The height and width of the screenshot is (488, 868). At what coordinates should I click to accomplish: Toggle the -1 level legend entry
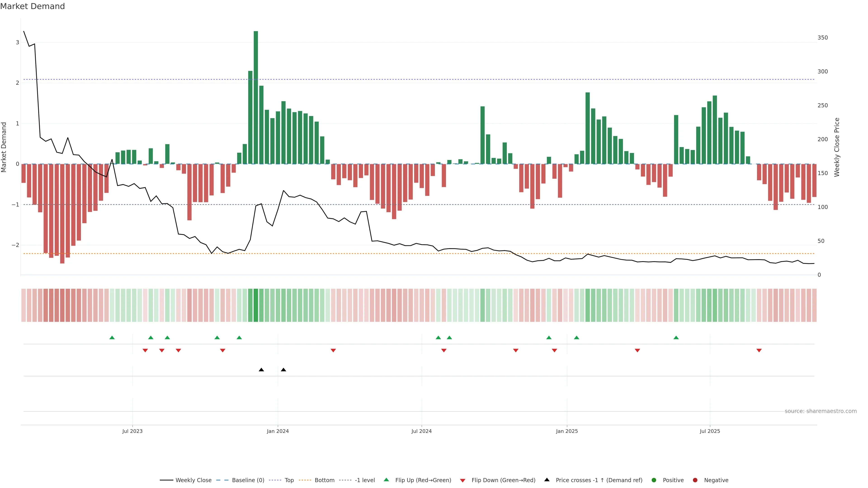[x=365, y=480]
